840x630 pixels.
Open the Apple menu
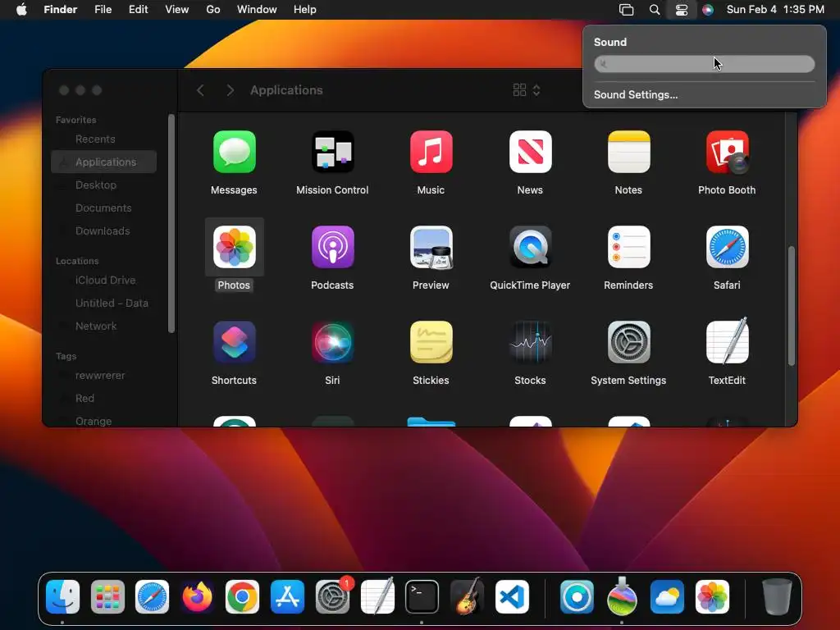coord(21,10)
